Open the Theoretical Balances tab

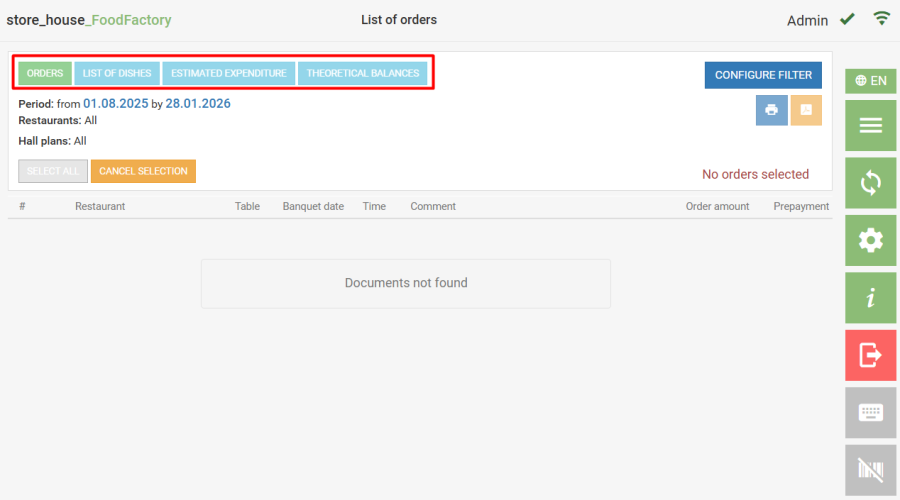point(363,73)
